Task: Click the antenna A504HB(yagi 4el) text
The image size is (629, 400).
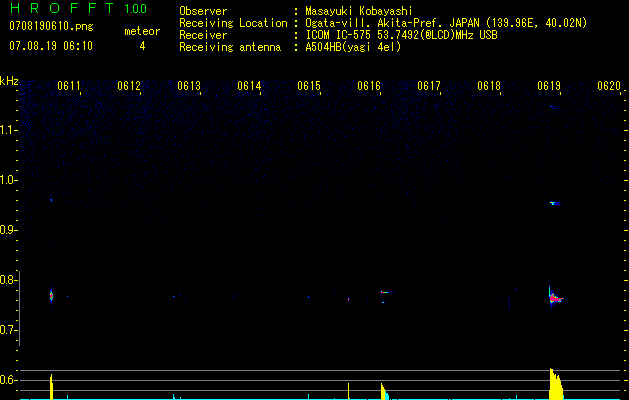Action: pos(353,47)
